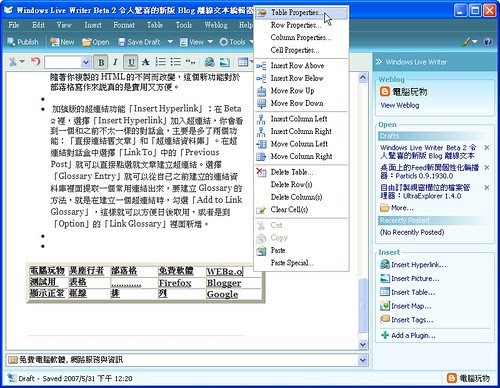Click Add a Plugin... in sidebar
The width and height of the screenshot is (500, 388).
tap(408, 335)
